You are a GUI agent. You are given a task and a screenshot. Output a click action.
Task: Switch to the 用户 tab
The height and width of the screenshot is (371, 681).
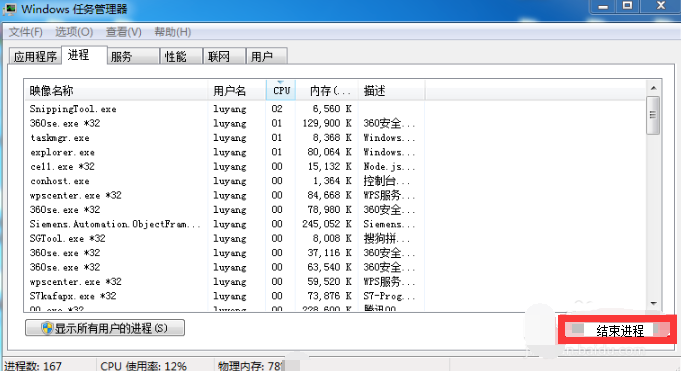267,56
